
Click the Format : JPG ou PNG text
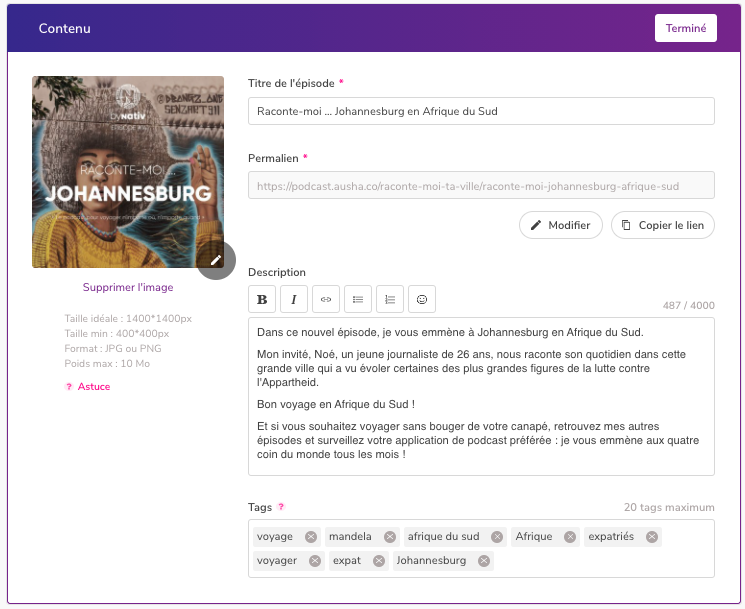tap(113, 349)
